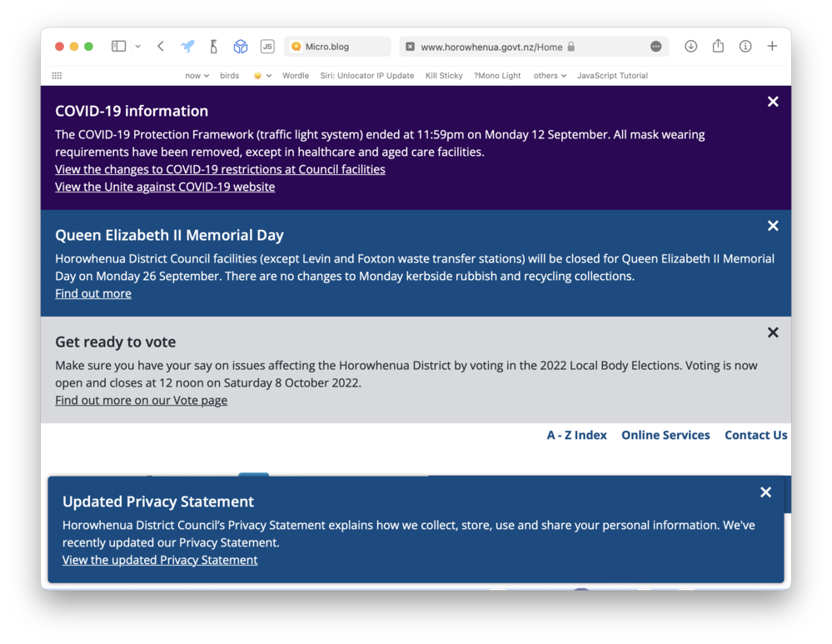Viewport: 832px width, 644px height.
Task: Open a new tab with the plus icon
Action: pos(772,46)
